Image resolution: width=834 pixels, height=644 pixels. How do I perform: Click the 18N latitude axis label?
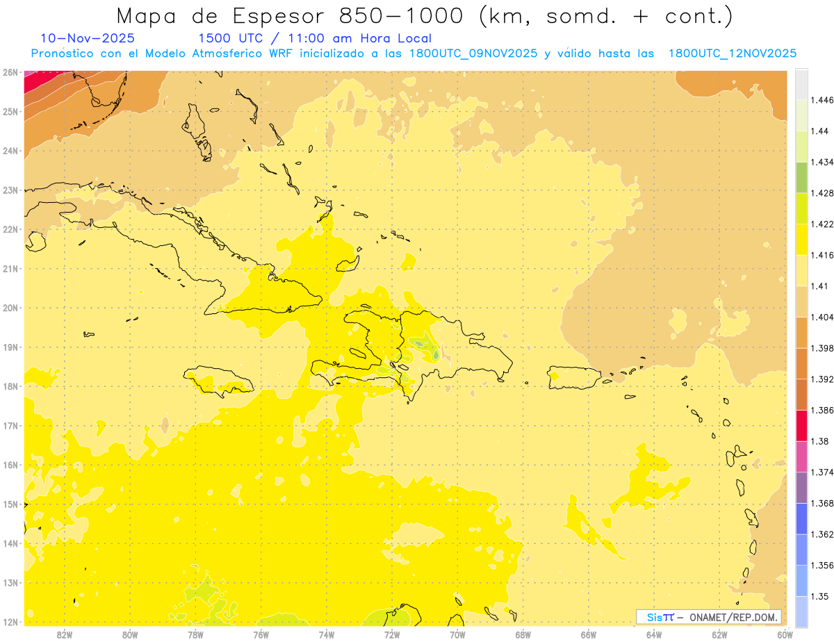click(x=10, y=386)
